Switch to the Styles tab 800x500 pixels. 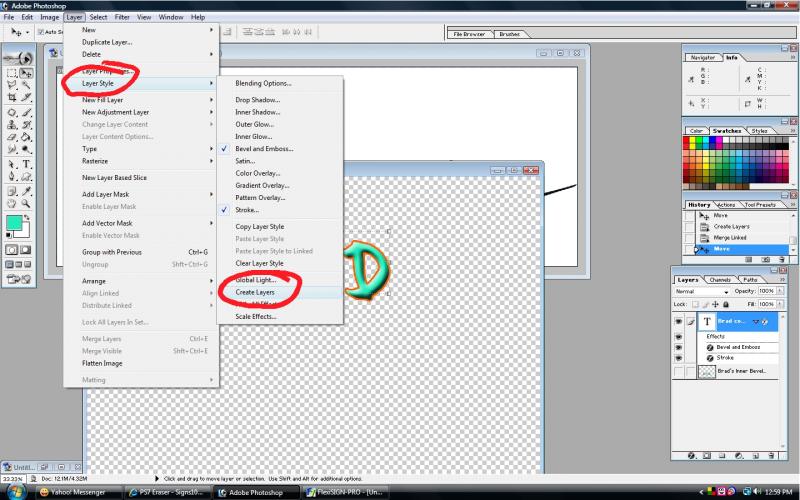tap(759, 131)
